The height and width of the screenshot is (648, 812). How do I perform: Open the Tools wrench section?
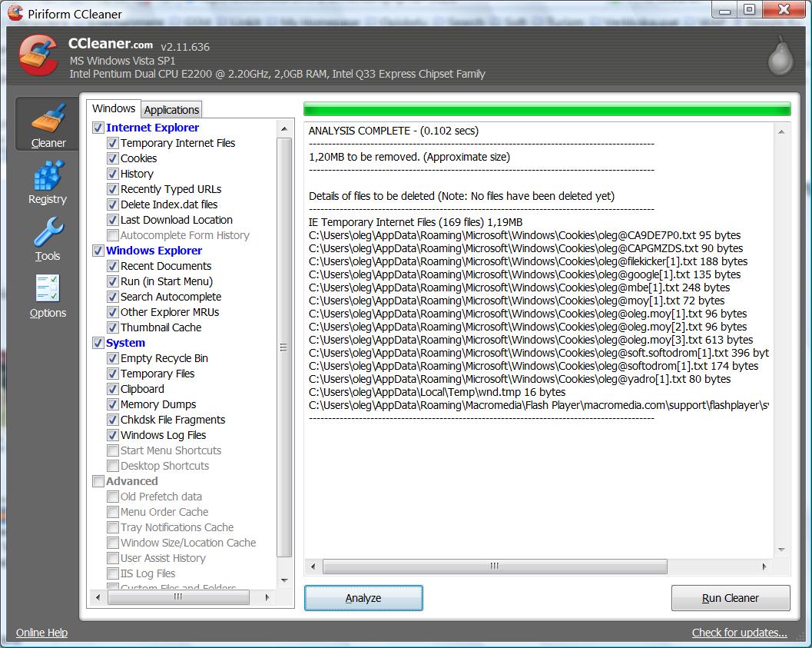[48, 239]
